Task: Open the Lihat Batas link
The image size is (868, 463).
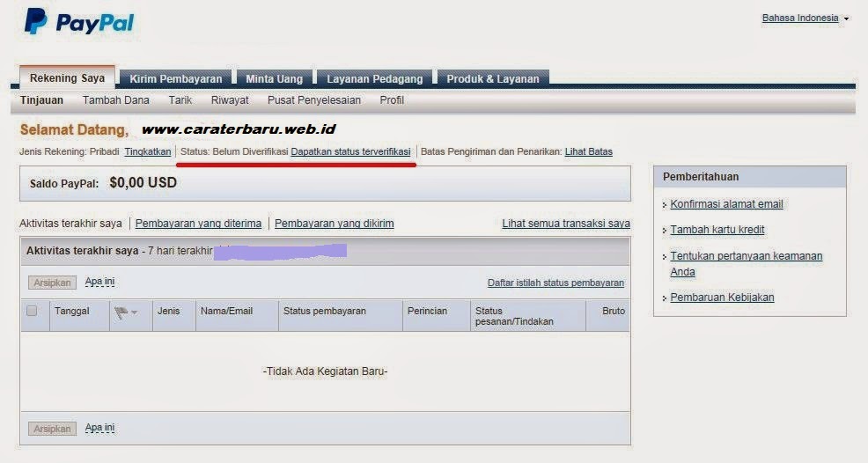Action: [x=588, y=151]
